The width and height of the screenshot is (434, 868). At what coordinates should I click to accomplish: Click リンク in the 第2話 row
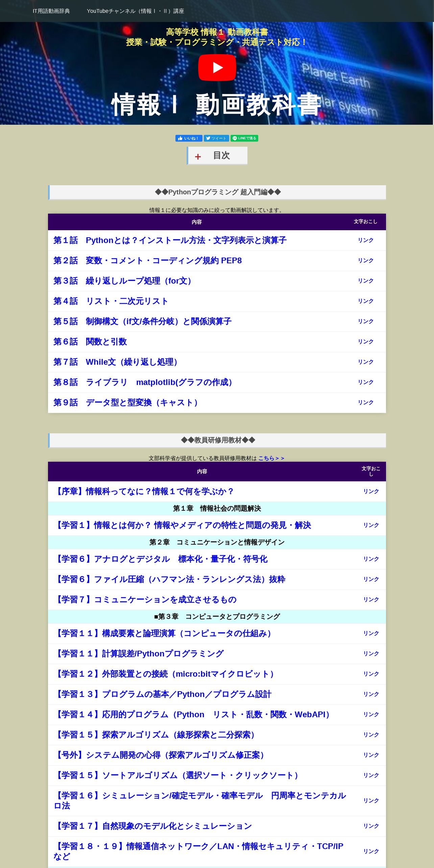coord(366,261)
